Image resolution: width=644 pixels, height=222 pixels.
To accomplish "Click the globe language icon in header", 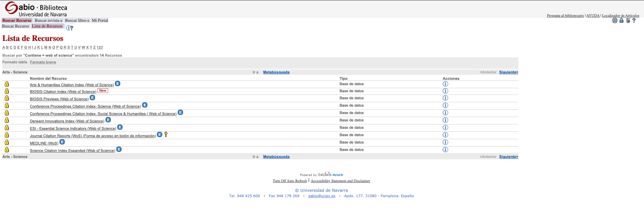I will click(x=614, y=20).
